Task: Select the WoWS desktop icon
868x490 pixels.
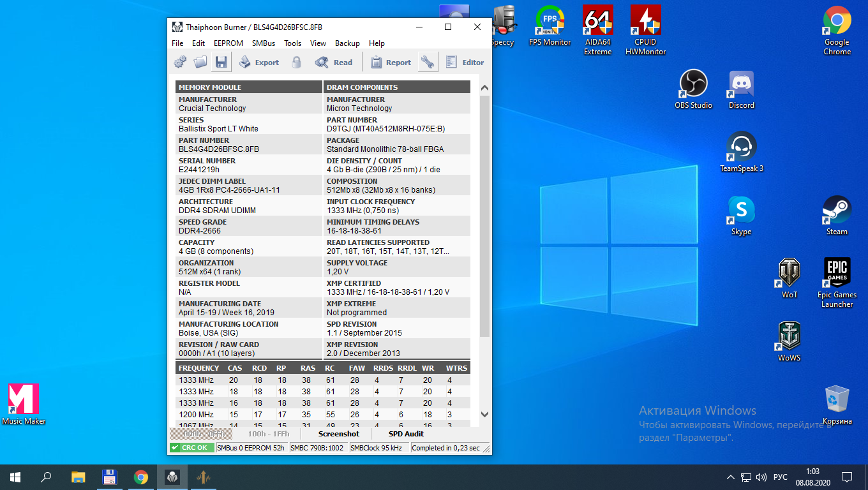Action: (x=789, y=341)
